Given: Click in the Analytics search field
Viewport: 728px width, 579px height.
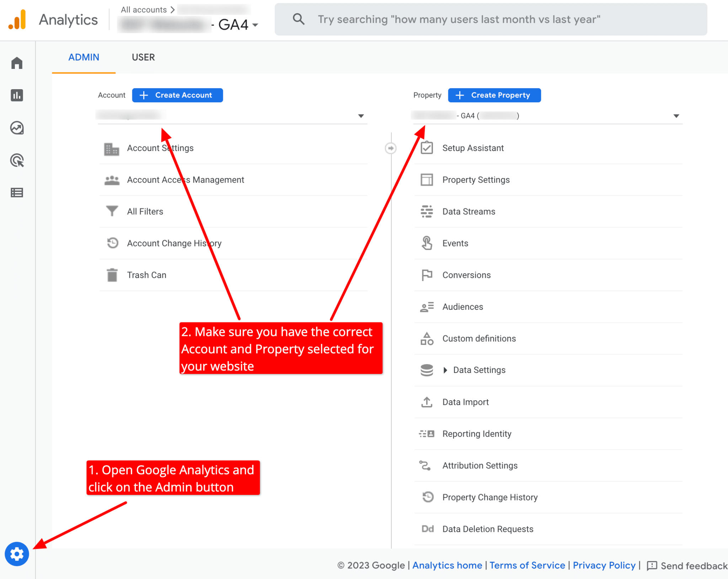Looking at the screenshot, I should [x=491, y=19].
